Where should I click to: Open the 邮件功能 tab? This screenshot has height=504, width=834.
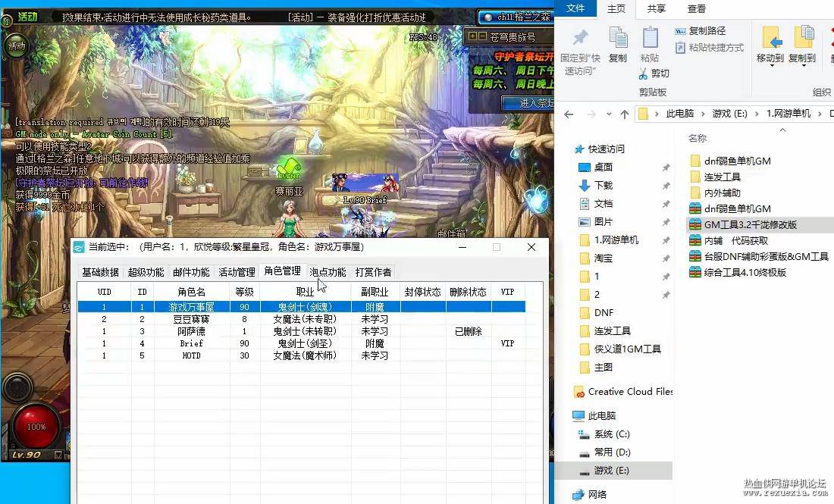pyautogui.click(x=191, y=272)
